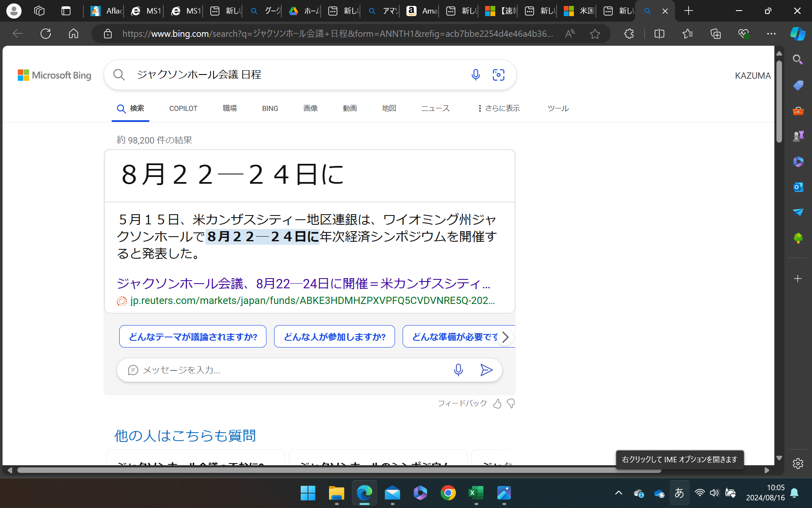Viewport: 812px width, 508px height.
Task: Open sidebar search icon
Action: click(x=798, y=60)
